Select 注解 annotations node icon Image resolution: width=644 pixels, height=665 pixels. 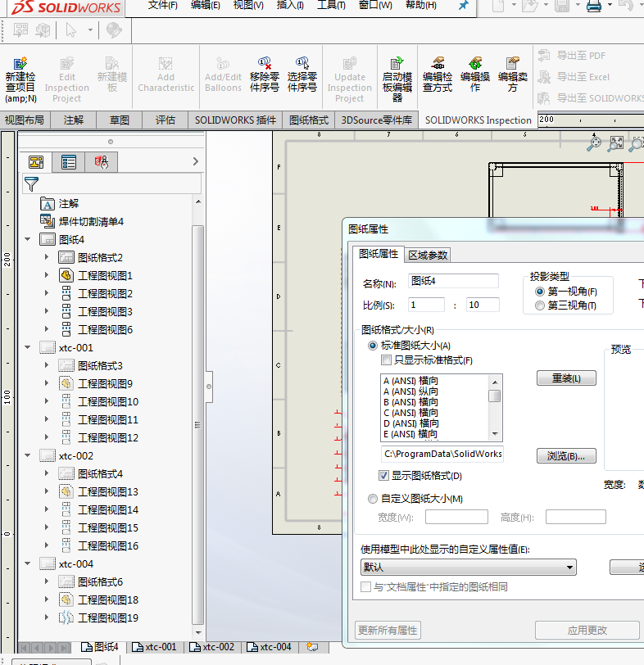point(48,204)
